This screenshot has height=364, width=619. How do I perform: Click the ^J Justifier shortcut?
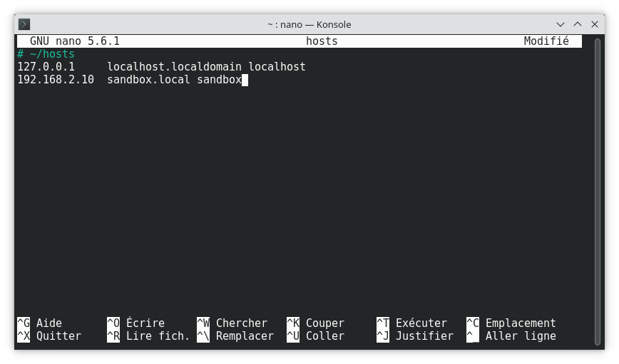pyautogui.click(x=415, y=336)
